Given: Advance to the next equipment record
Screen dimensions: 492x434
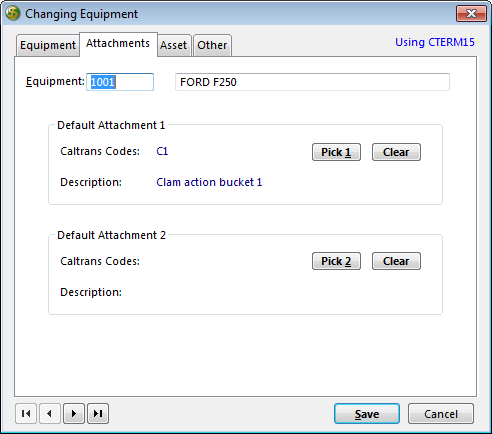Looking at the screenshot, I should point(74,414).
